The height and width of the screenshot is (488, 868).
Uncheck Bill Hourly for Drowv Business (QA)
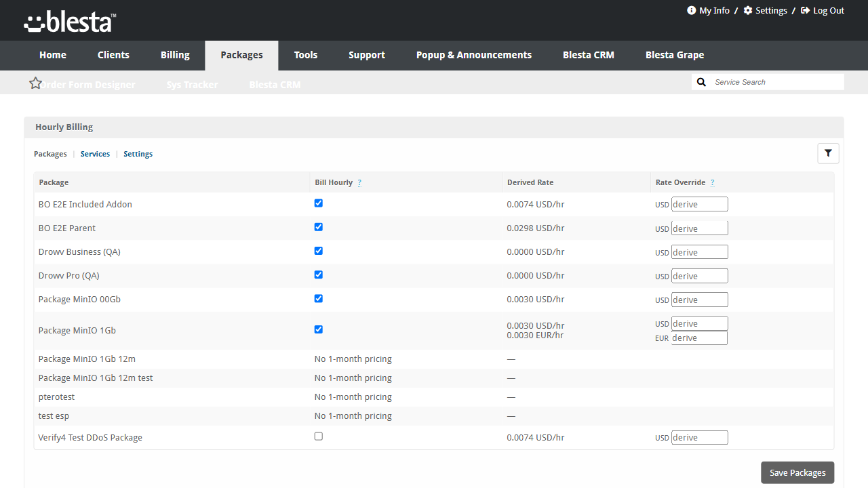[319, 251]
